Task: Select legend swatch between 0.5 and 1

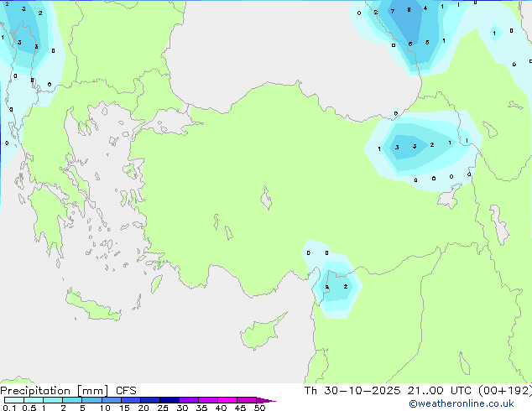Action: coord(34,400)
